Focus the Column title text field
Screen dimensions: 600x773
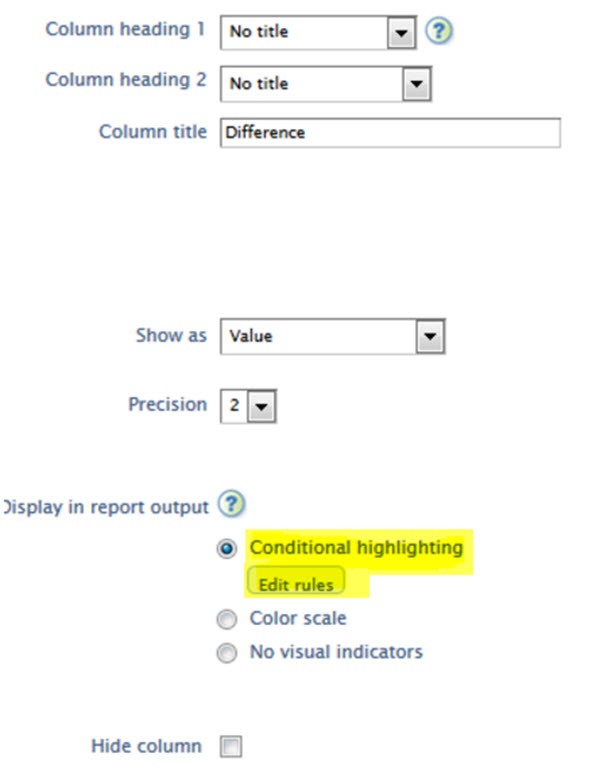click(390, 132)
